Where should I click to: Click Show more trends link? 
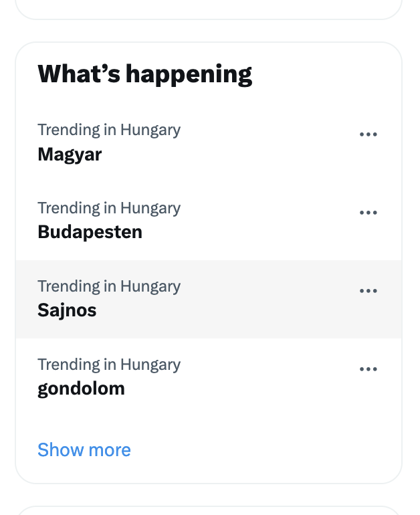(x=84, y=449)
